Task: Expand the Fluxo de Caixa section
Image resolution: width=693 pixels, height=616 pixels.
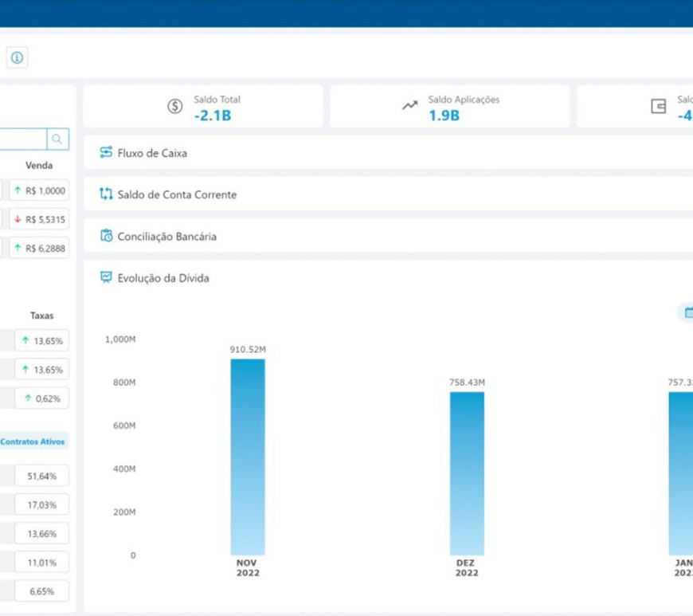Action: click(x=152, y=153)
